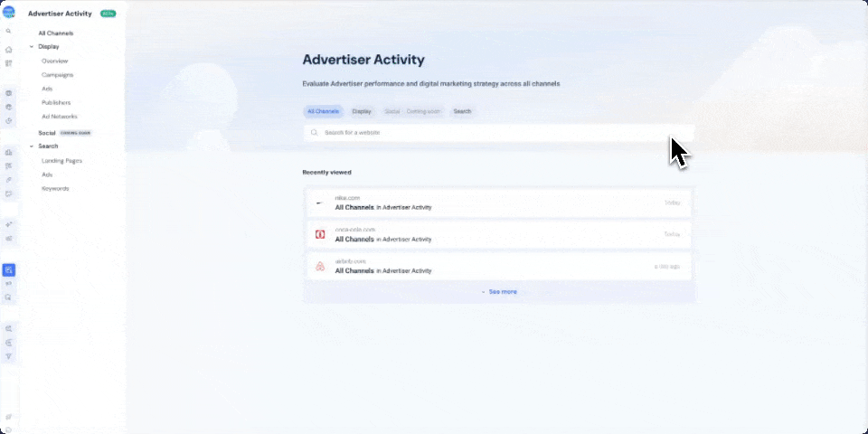Click the Airbnb logo in recently viewed
Viewport: 868px width, 434px height.
coord(320,266)
